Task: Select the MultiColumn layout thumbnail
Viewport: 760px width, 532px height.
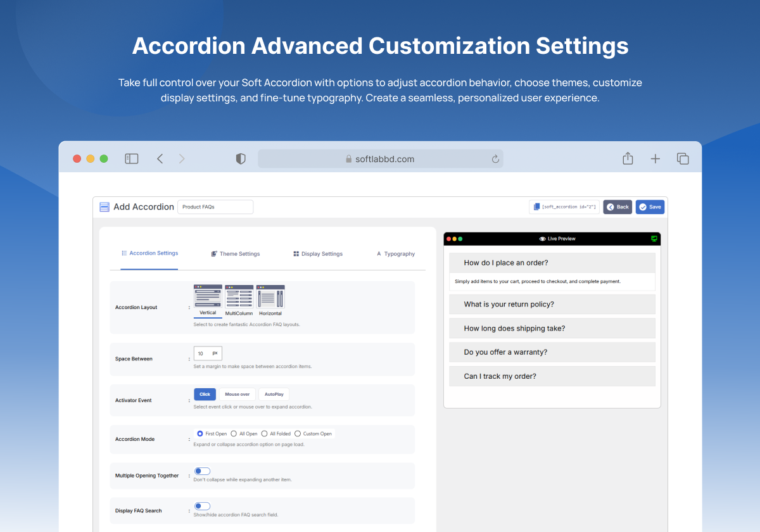Action: [x=239, y=301]
